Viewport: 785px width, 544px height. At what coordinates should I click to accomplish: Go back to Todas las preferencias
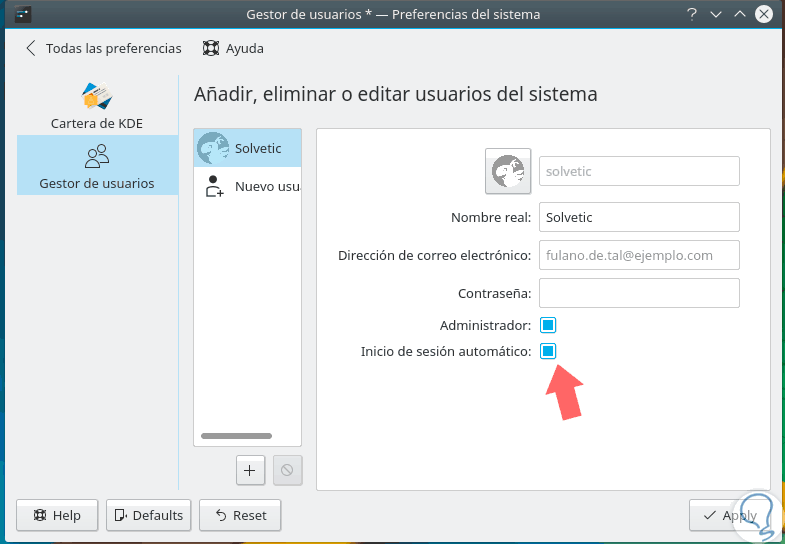(x=104, y=49)
